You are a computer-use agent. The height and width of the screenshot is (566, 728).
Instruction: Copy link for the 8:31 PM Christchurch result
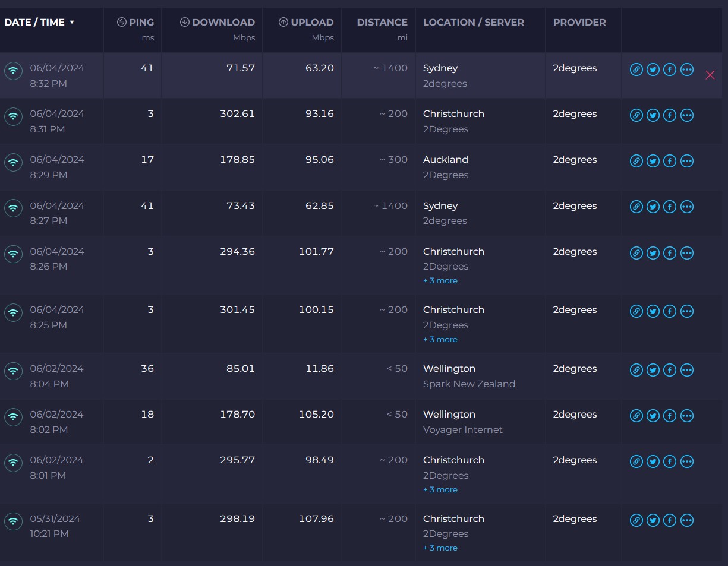coord(636,115)
